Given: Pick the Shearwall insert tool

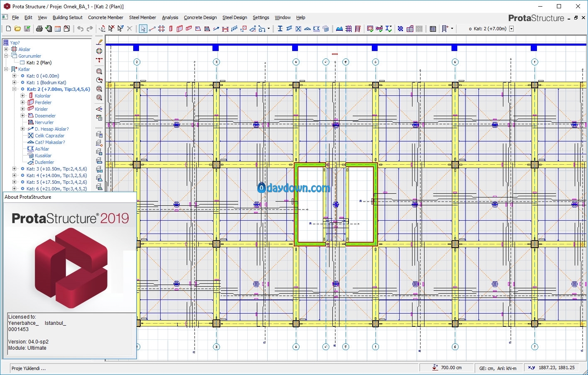Looking at the screenshot, I should [180, 29].
